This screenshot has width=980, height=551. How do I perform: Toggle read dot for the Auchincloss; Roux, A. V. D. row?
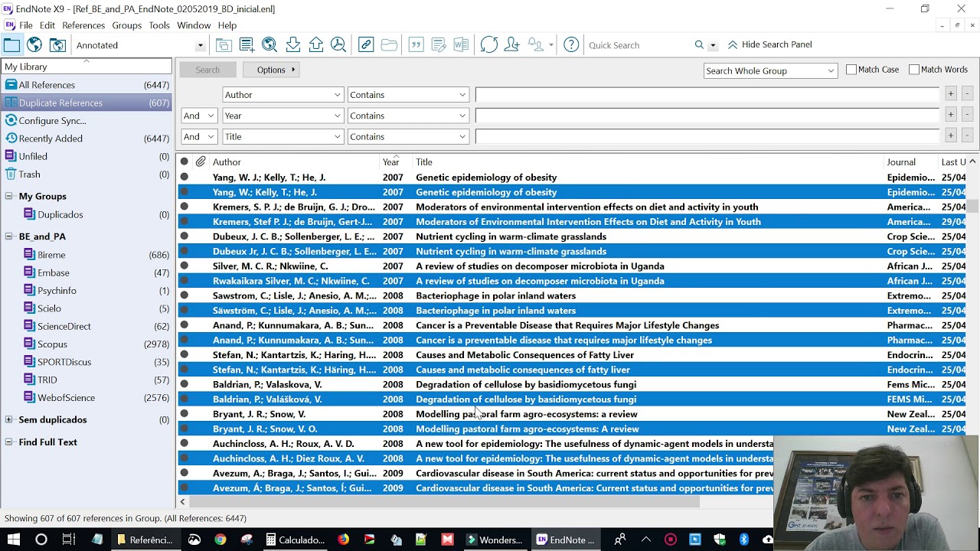(184, 444)
